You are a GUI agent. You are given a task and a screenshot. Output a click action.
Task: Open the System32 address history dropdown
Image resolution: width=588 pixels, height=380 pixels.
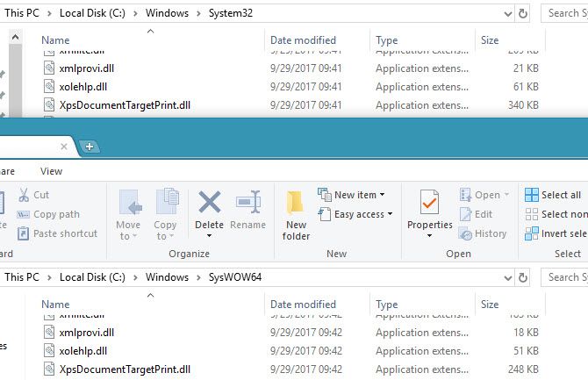coord(507,13)
